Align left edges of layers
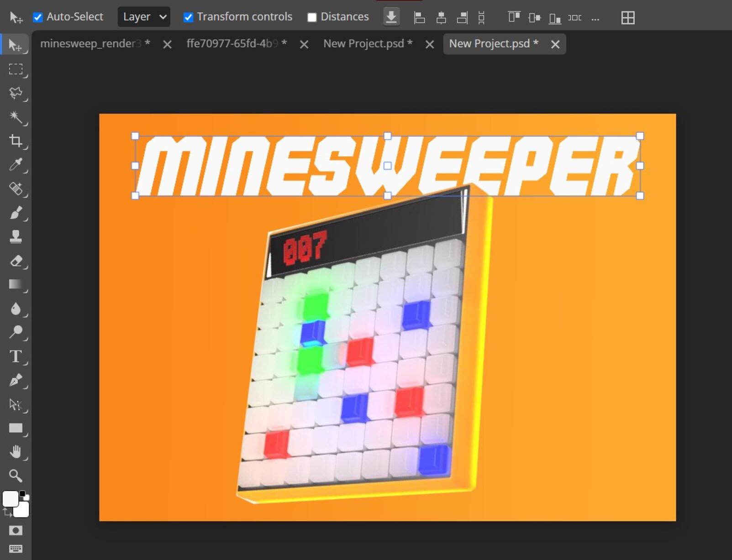This screenshot has width=732, height=560. click(x=419, y=18)
